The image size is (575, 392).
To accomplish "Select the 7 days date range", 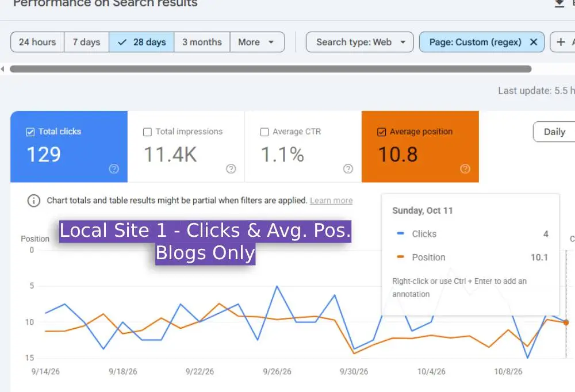I will (x=87, y=42).
